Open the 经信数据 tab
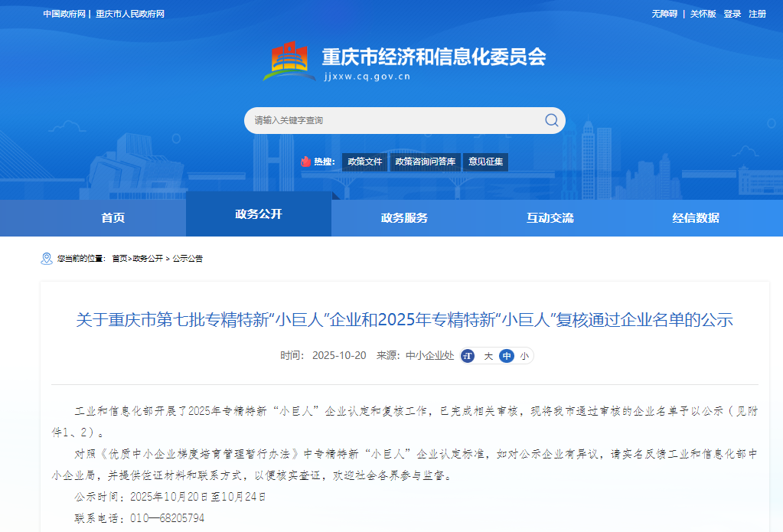The height and width of the screenshot is (532, 783). pos(696,218)
